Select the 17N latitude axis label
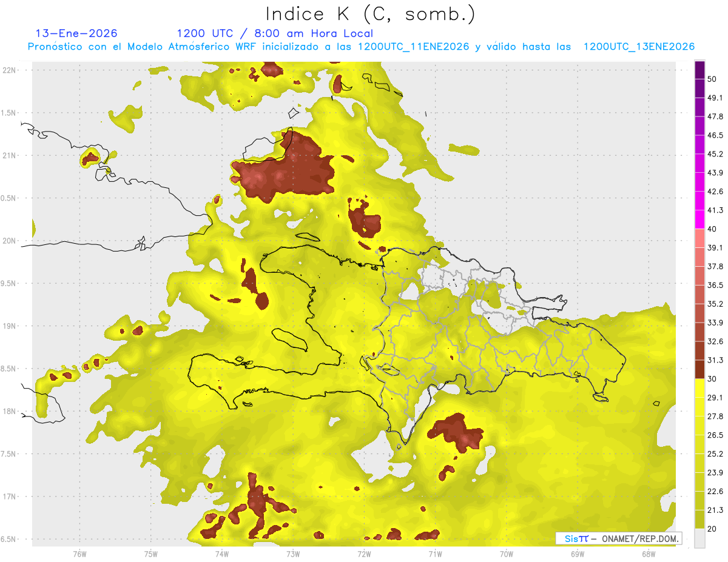Viewport: 728px width, 562px height. pos(9,497)
